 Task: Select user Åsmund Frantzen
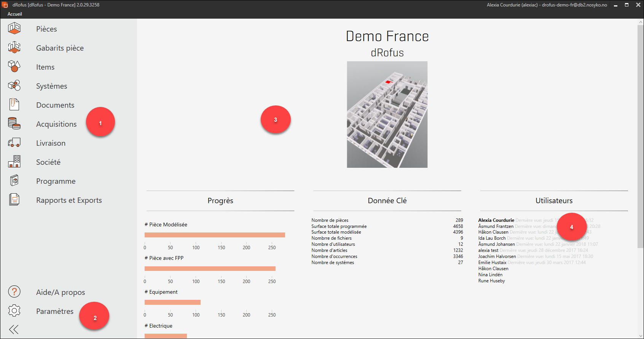(x=496, y=226)
